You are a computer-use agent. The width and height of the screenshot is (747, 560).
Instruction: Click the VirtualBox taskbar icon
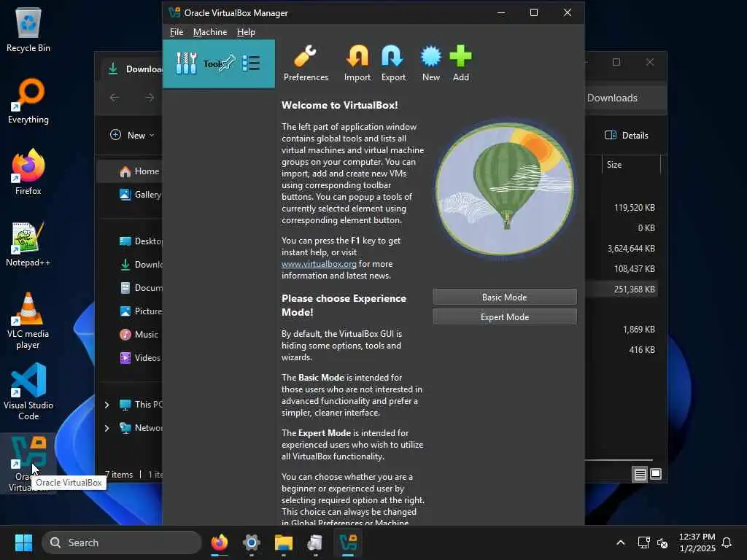pos(348,542)
